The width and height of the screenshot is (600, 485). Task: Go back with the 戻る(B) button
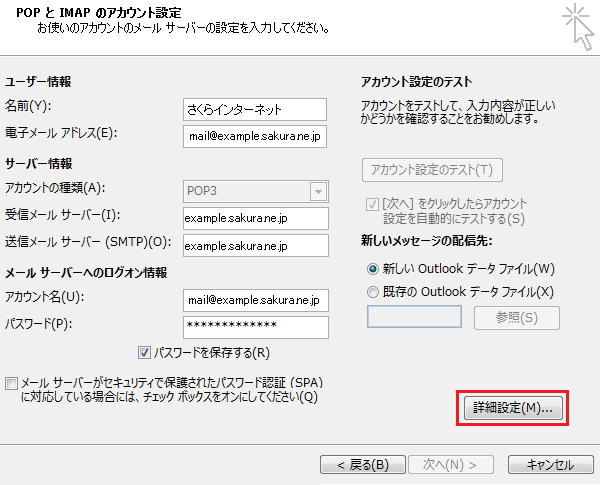(362, 465)
